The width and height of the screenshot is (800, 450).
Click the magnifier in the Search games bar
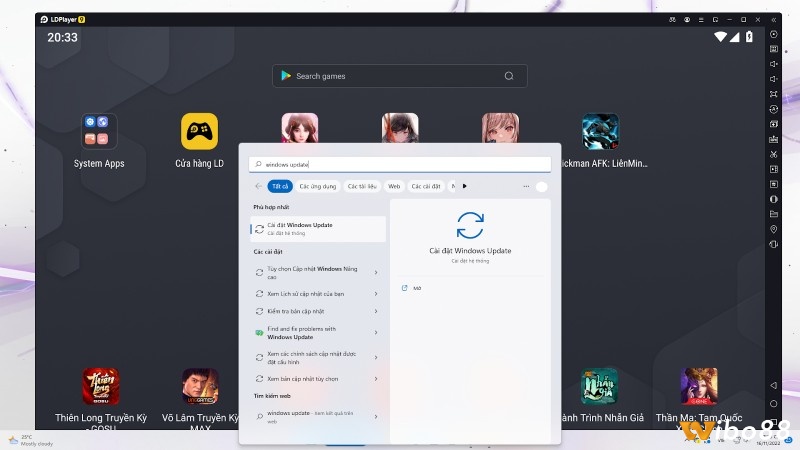[509, 76]
